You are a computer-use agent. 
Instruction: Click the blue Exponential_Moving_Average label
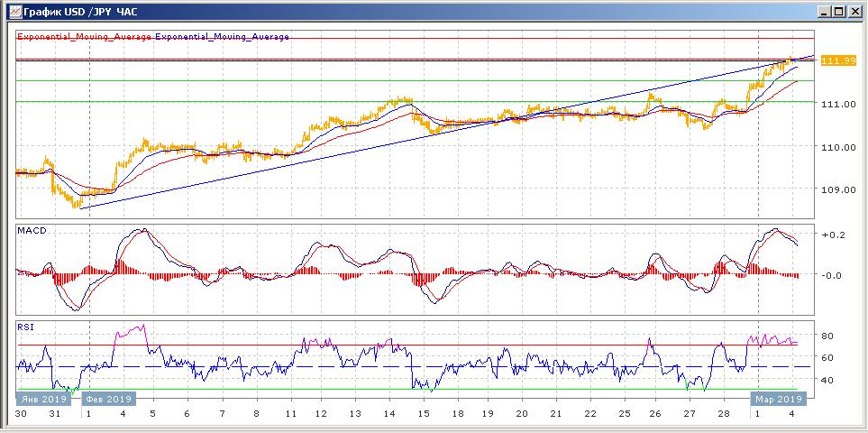(223, 37)
